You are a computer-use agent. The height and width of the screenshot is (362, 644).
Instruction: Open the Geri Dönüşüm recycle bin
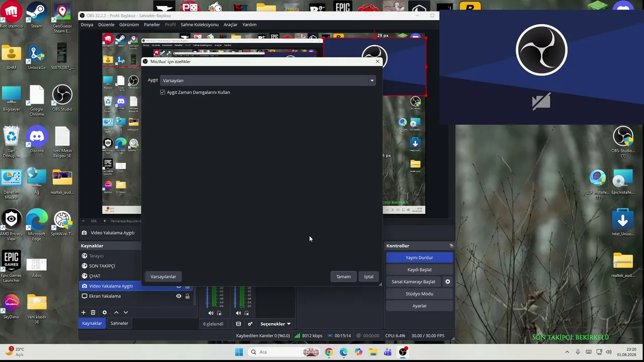pyautogui.click(x=11, y=143)
